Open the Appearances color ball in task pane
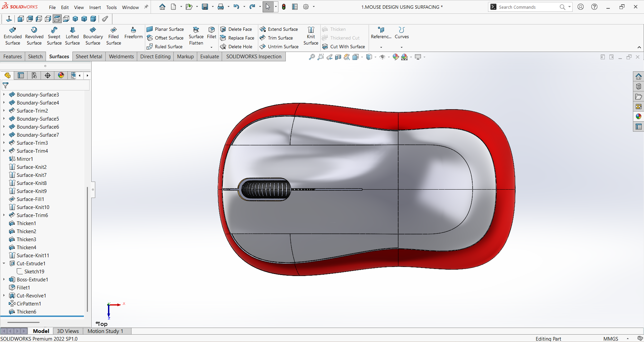 638,117
